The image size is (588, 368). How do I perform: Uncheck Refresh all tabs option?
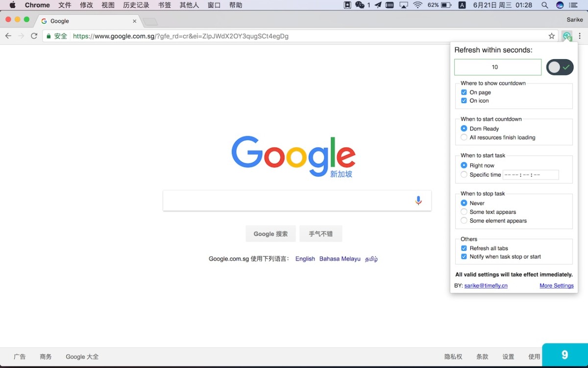[x=464, y=248]
